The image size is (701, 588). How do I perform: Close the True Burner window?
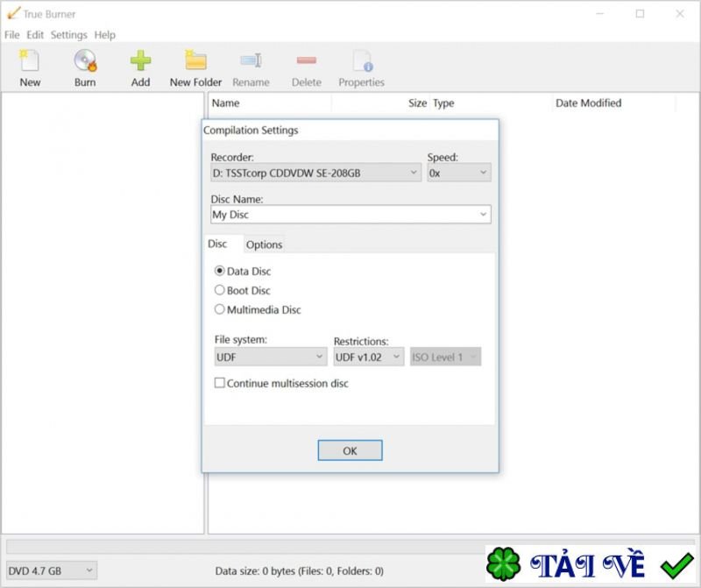click(680, 14)
